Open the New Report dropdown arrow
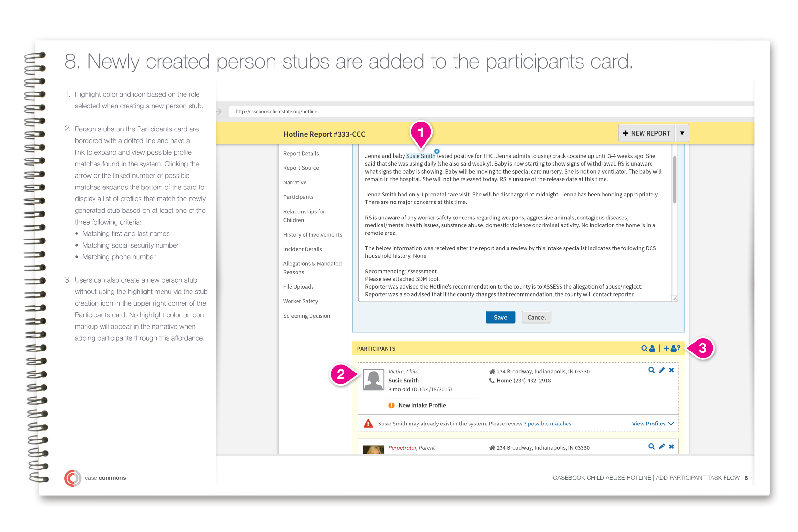Screen dimensions: 798x532 pyautogui.click(x=682, y=133)
